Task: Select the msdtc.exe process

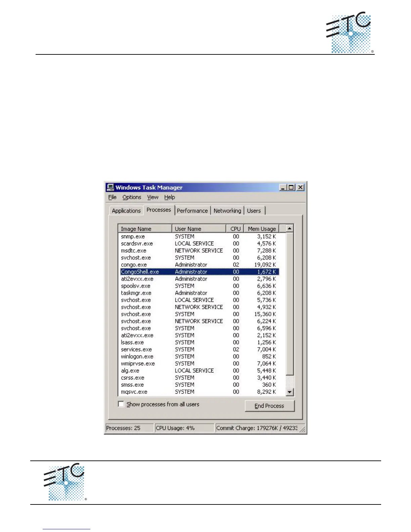Action: point(199,251)
